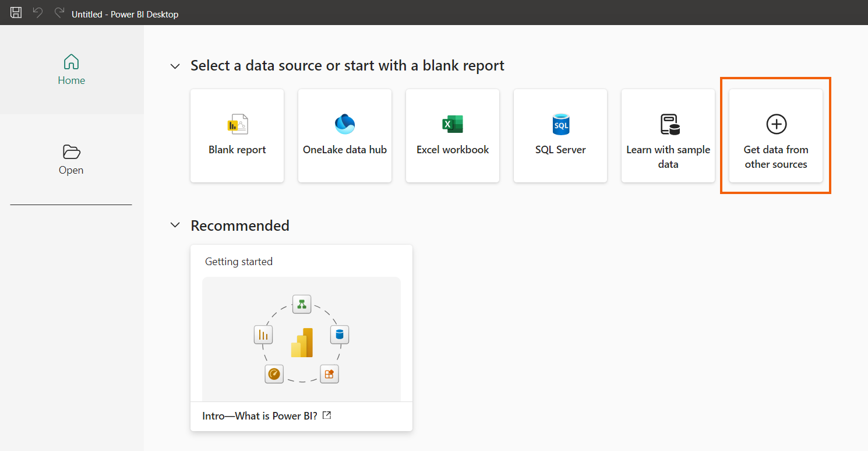Image resolution: width=868 pixels, height=451 pixels.
Task: Select the Excel workbook text label
Action: click(453, 150)
